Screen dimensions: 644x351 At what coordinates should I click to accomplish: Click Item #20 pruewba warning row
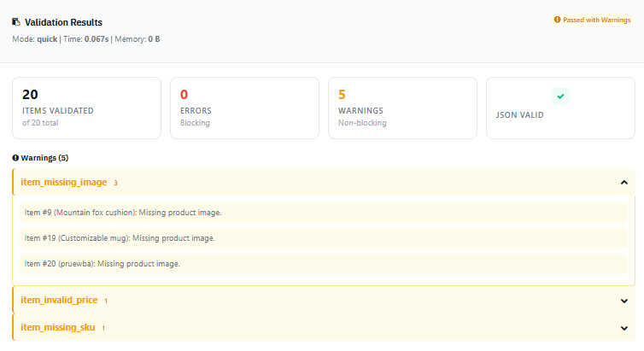tap(324, 264)
